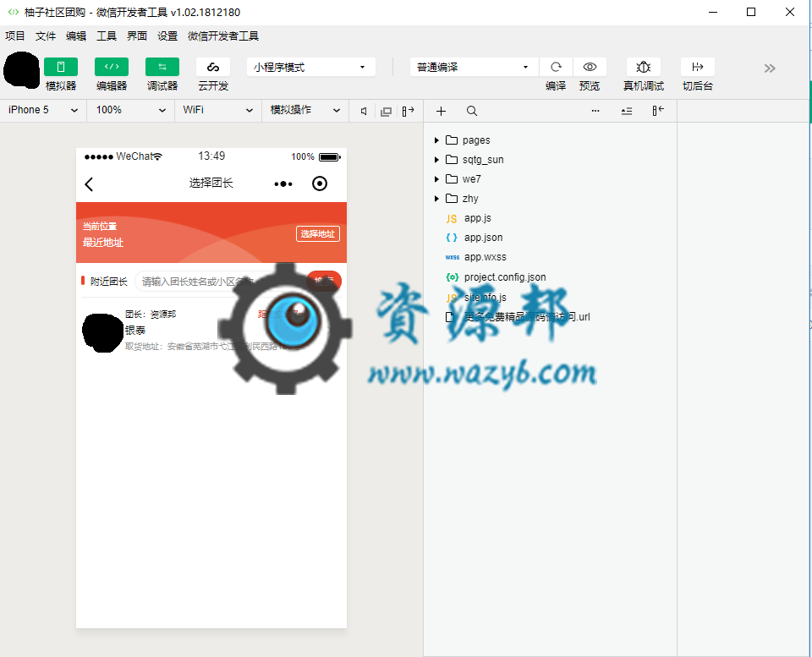812x657 pixels.
Task: Open the WiFi network dropdown
Action: coord(218,110)
